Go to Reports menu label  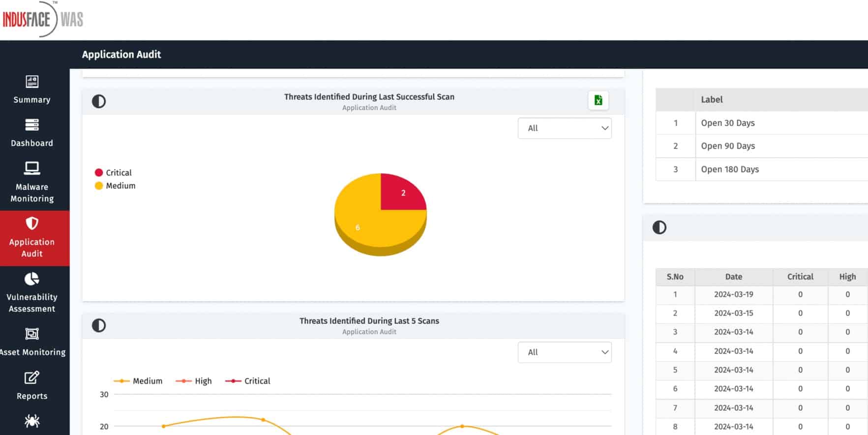click(x=32, y=396)
